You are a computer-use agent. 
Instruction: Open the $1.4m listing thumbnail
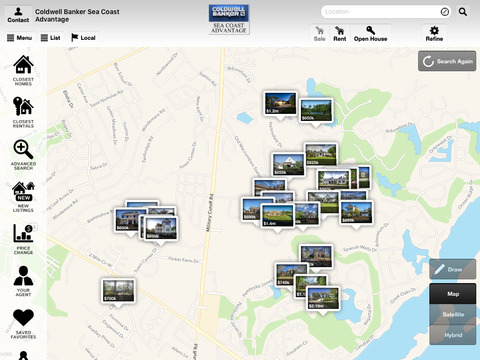coord(278,215)
